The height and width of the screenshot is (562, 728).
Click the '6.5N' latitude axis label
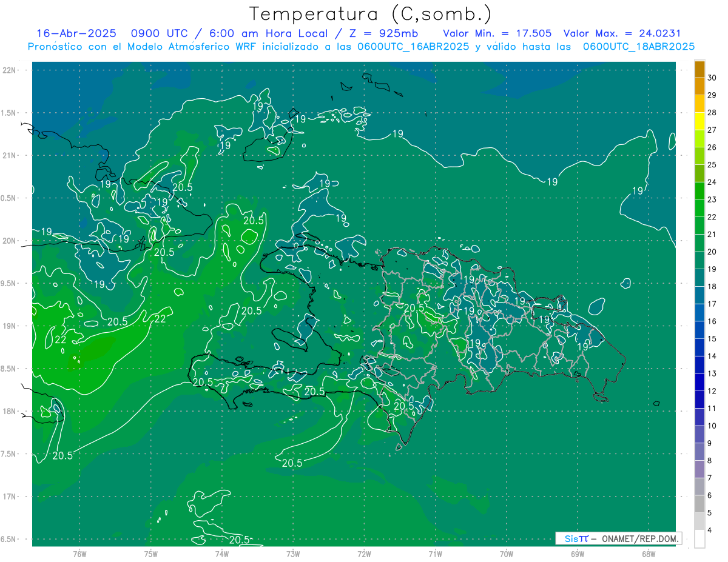9,540
